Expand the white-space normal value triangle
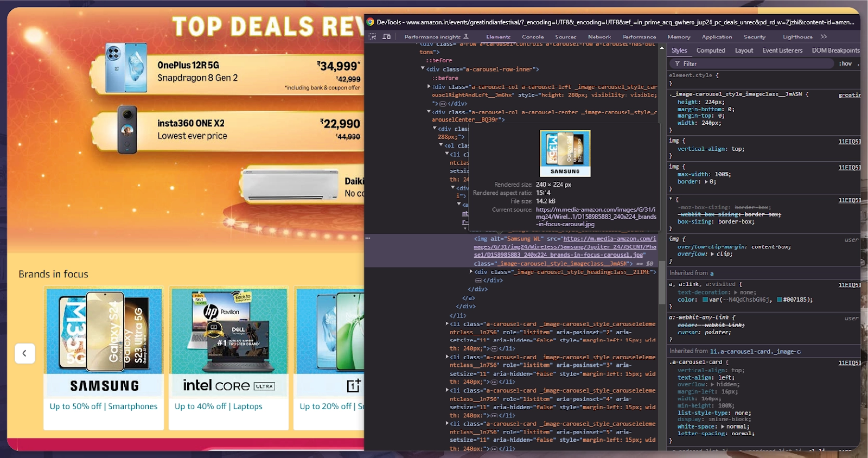 (x=724, y=427)
